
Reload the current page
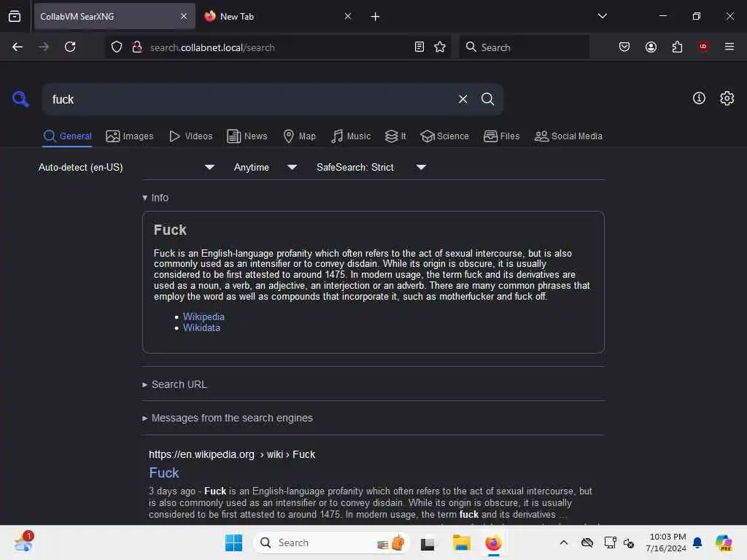(x=70, y=47)
